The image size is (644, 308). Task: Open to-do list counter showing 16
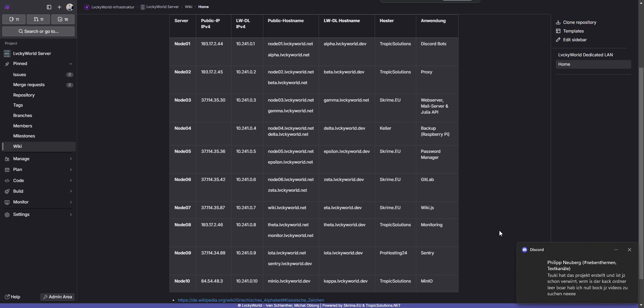[x=63, y=19]
